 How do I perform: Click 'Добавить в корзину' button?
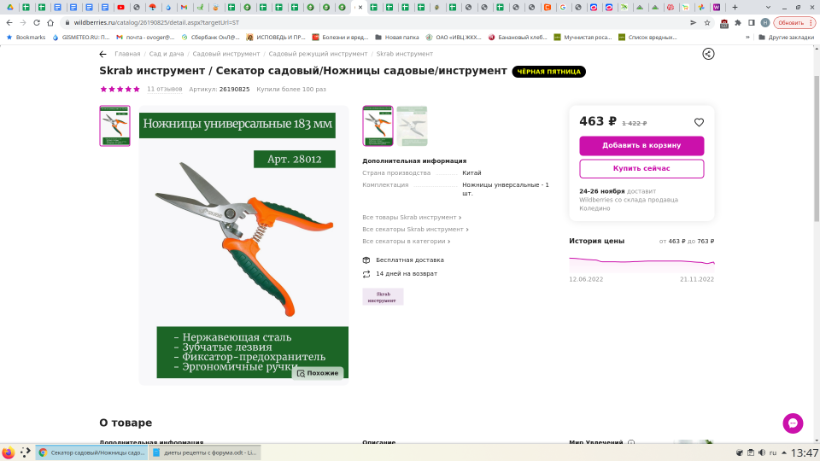pos(641,145)
